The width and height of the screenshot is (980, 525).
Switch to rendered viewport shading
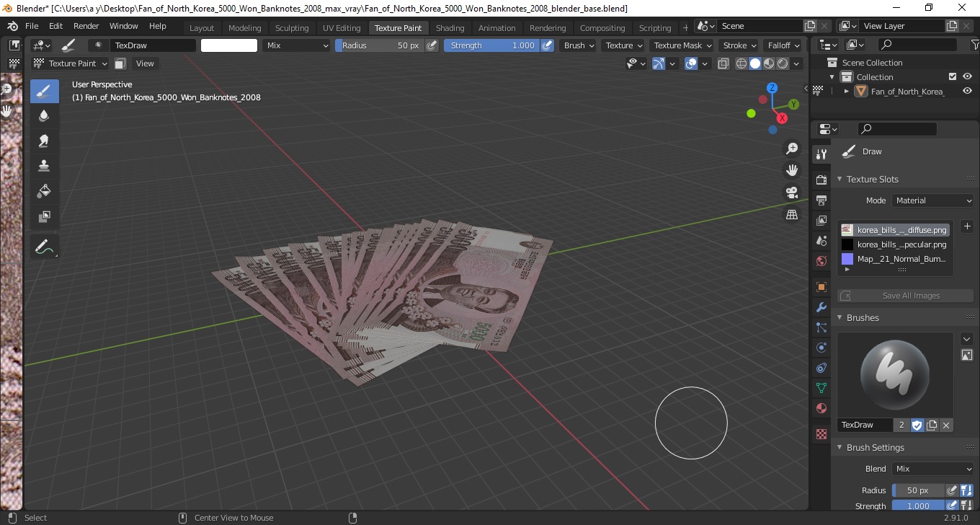[783, 63]
